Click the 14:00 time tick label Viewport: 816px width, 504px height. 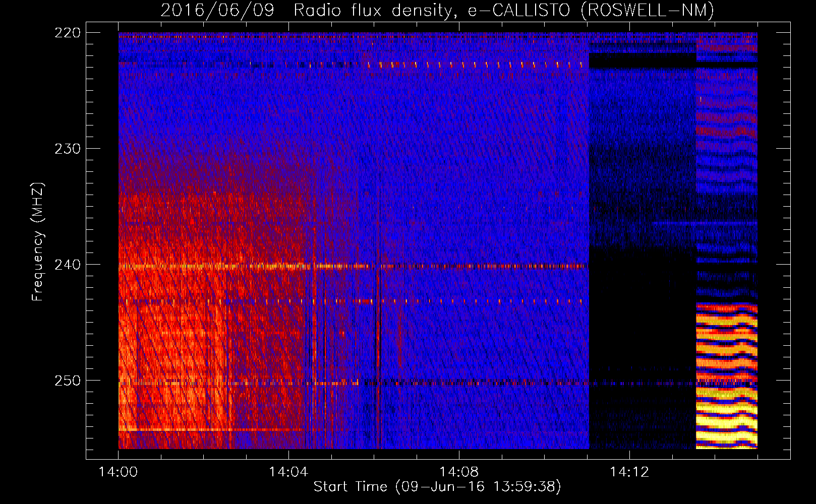tap(119, 472)
